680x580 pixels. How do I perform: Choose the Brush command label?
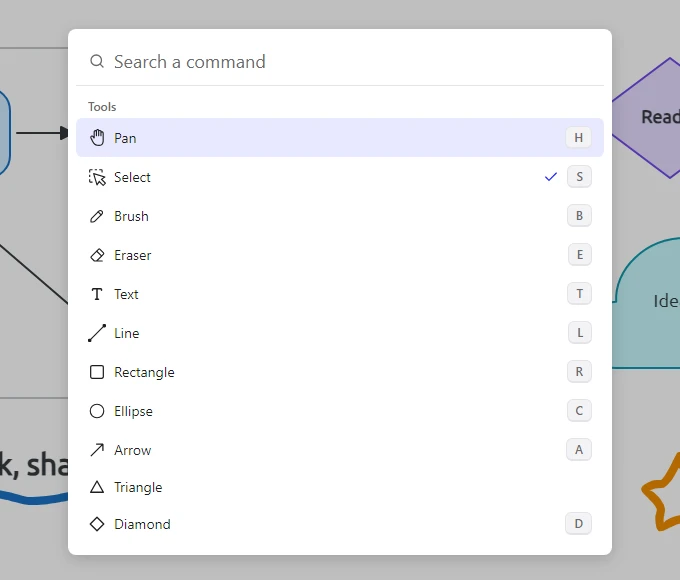[x=131, y=216]
